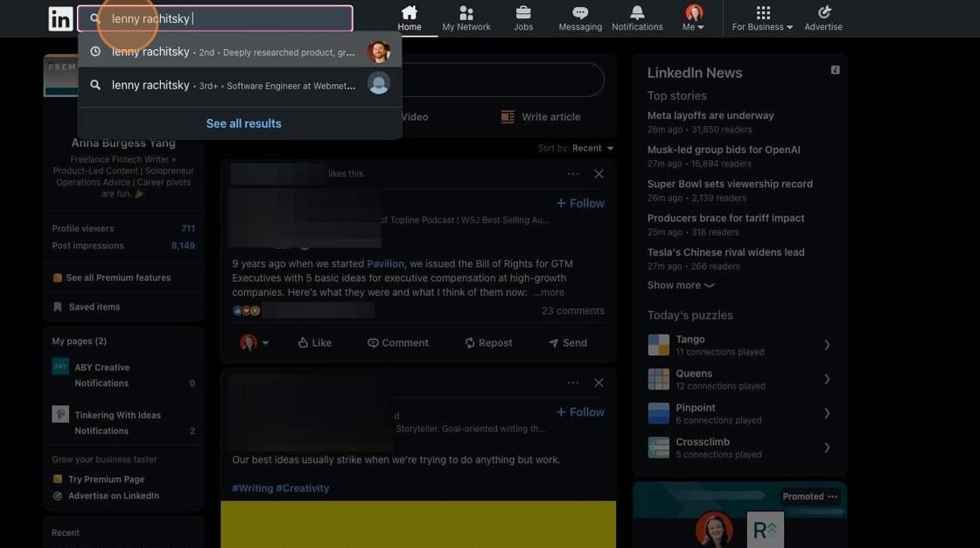The image size is (980, 548).
Task: Read Super Bowl sets viewership record story
Action: click(730, 184)
